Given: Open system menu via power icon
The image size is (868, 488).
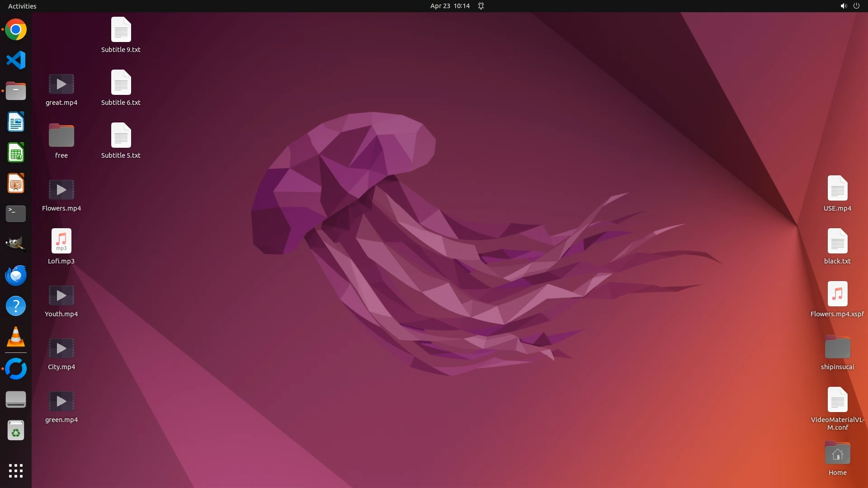Looking at the screenshot, I should 856,6.
